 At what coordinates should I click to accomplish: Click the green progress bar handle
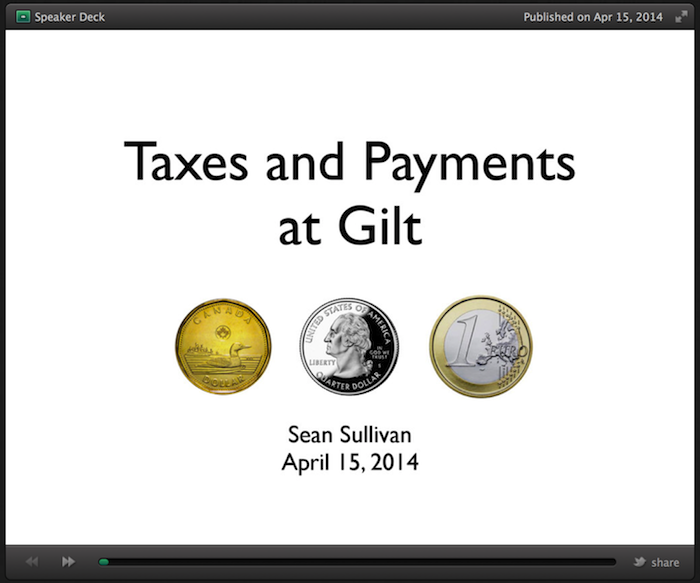point(104,562)
